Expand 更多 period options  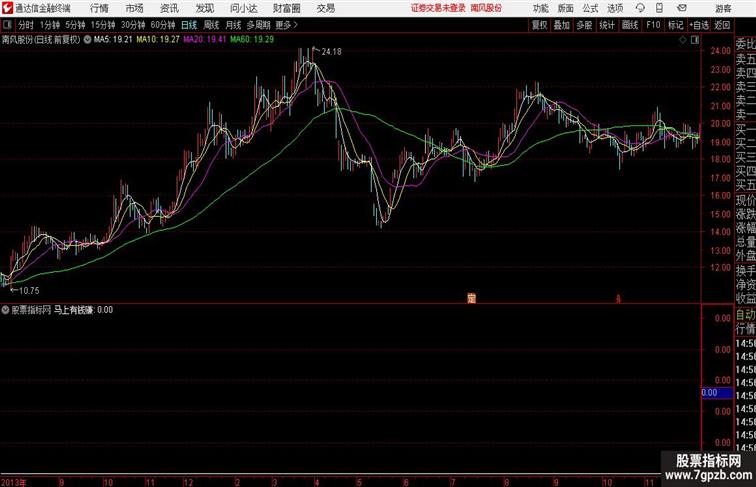(x=286, y=25)
